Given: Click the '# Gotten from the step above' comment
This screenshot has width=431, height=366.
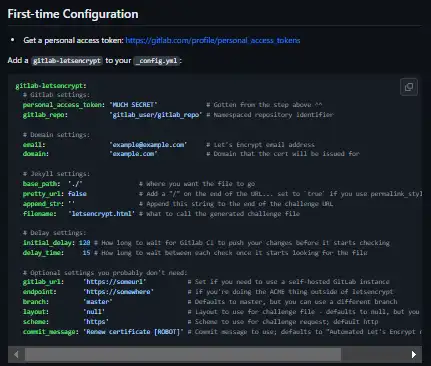Looking at the screenshot, I should click(264, 105).
